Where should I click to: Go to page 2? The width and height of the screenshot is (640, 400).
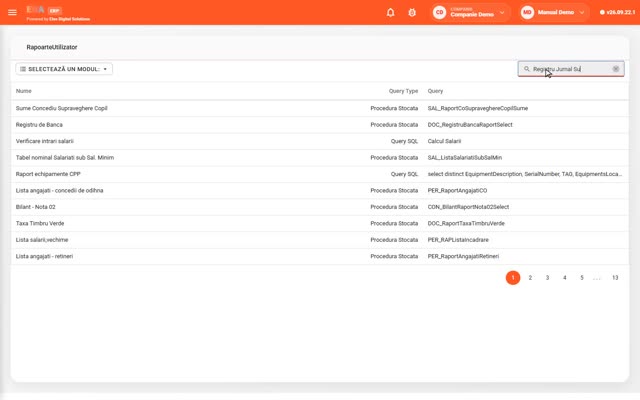coord(530,278)
